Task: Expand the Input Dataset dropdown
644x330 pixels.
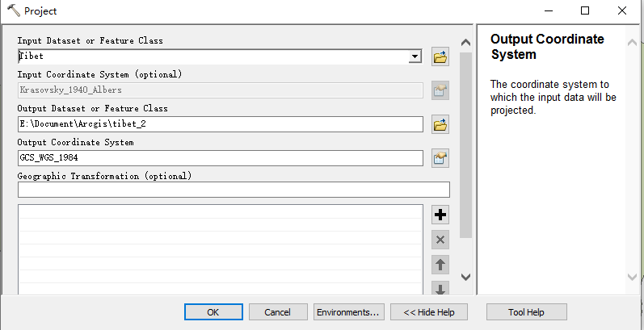Action: coord(415,56)
